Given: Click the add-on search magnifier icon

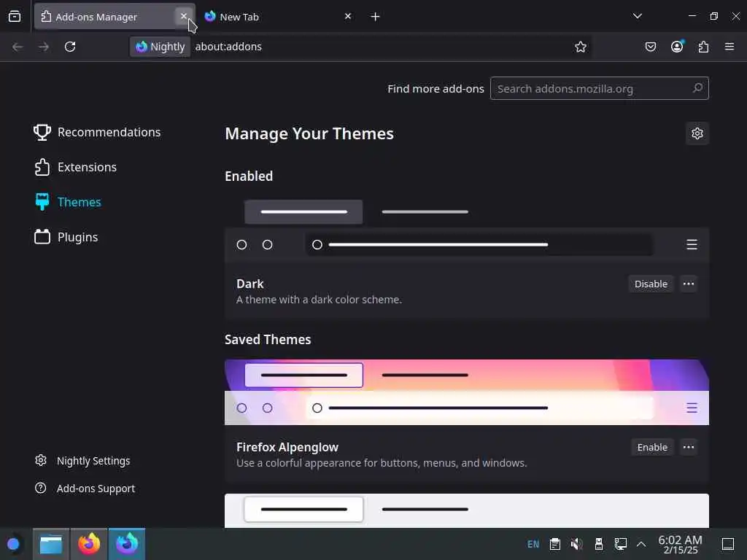Looking at the screenshot, I should [697, 88].
